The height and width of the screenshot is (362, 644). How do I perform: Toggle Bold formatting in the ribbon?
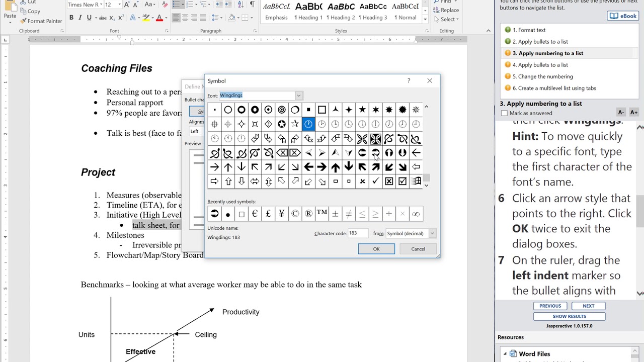coord(71,18)
